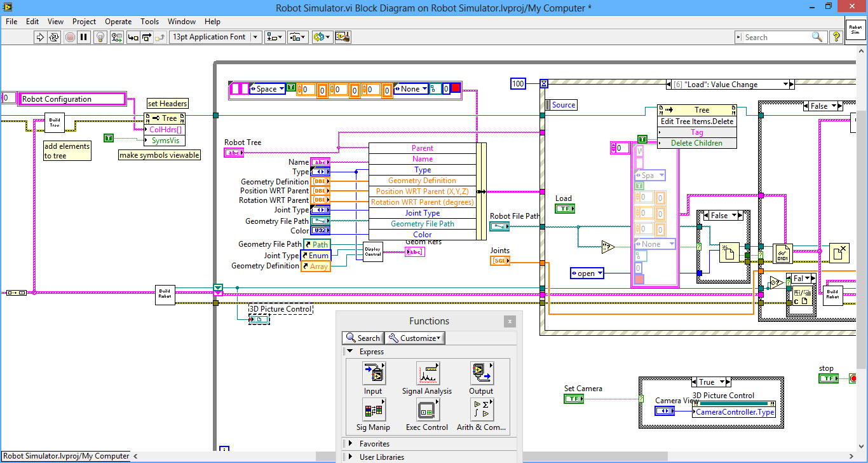
Task: Close the Functions palette
Action: click(510, 322)
